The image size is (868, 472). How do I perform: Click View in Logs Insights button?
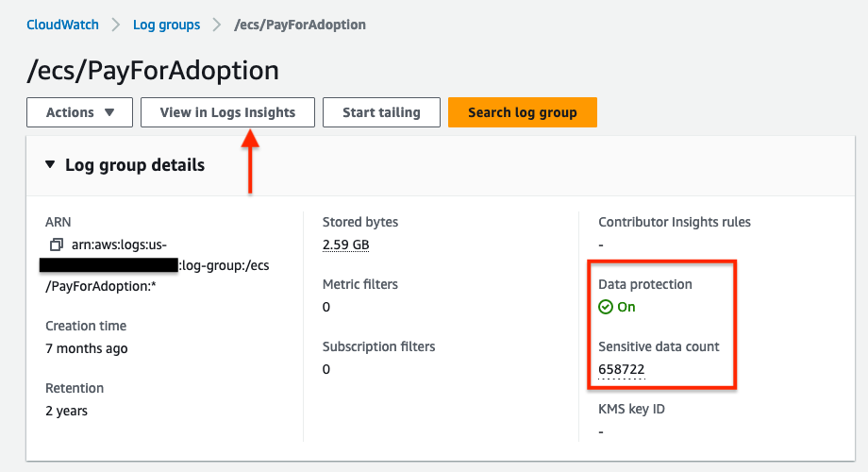coord(227,112)
